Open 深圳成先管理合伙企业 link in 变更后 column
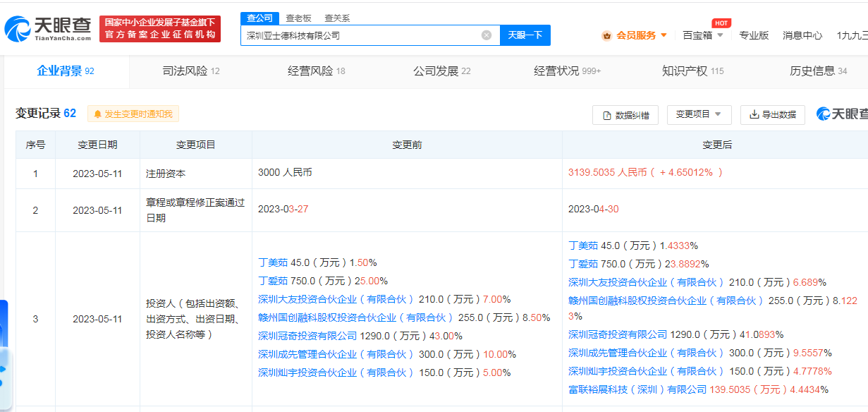The width and height of the screenshot is (868, 412). (x=646, y=353)
